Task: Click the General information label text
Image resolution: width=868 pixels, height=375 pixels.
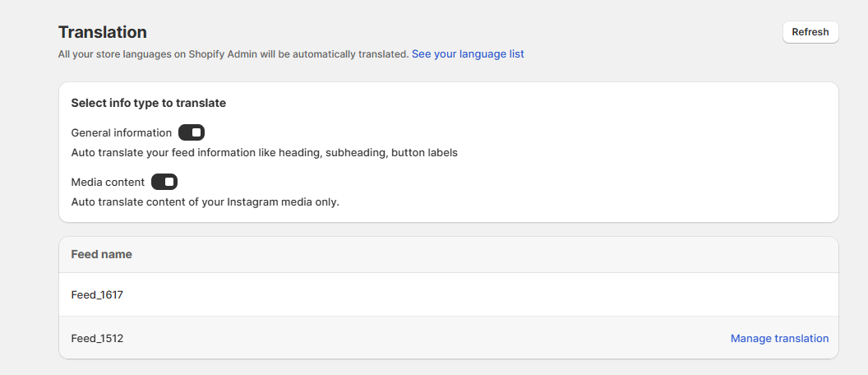Action: pos(122,133)
